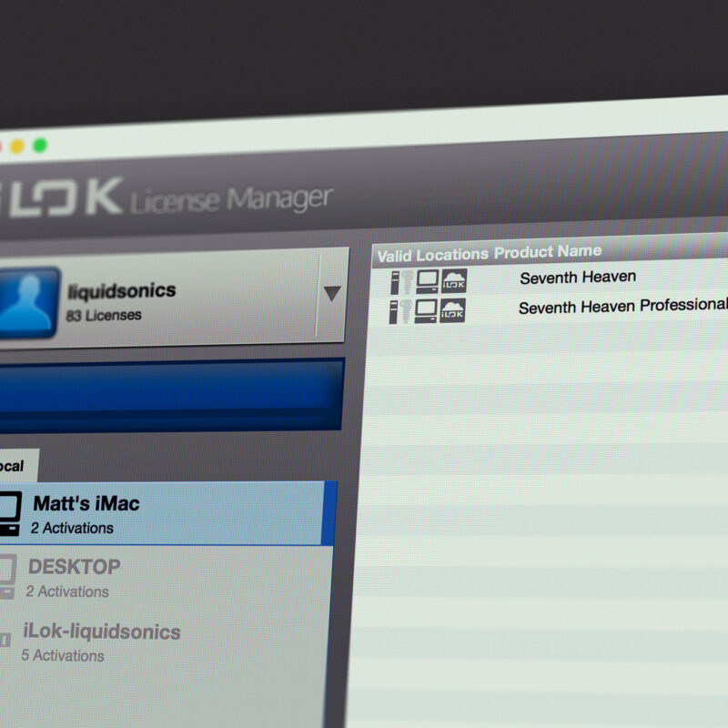Click the computer location icon for Seventh Heaven Professional

(x=426, y=310)
